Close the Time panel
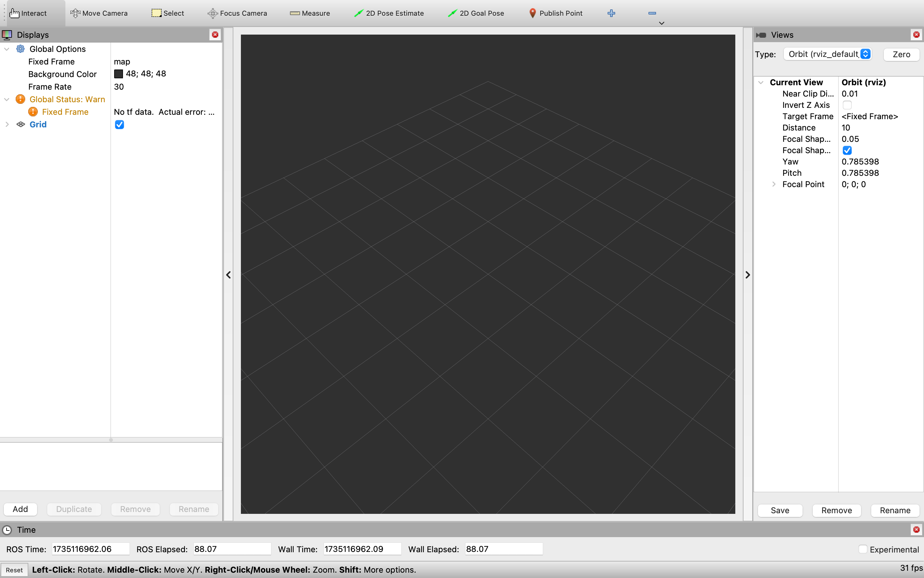This screenshot has height=578, width=924. click(916, 530)
